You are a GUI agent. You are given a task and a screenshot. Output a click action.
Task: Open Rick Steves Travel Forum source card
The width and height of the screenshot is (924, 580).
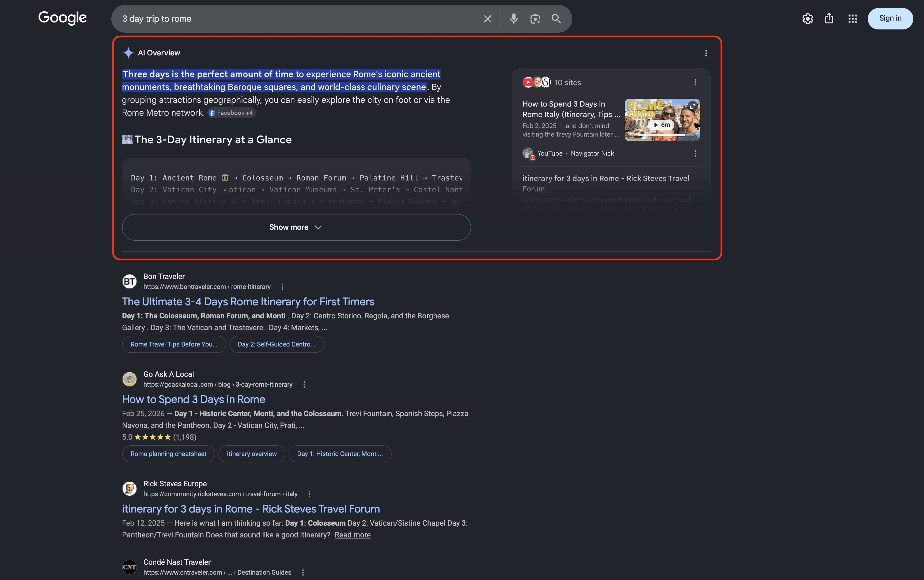pos(606,183)
